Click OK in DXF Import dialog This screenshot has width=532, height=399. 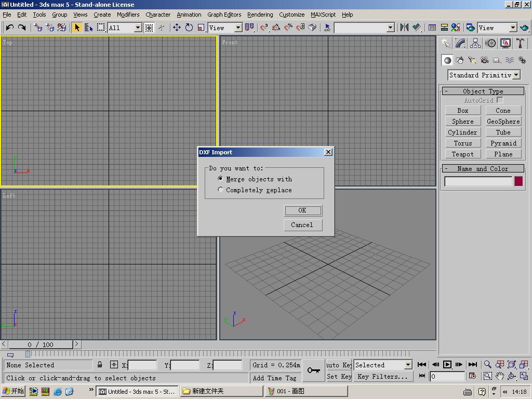[x=302, y=210]
